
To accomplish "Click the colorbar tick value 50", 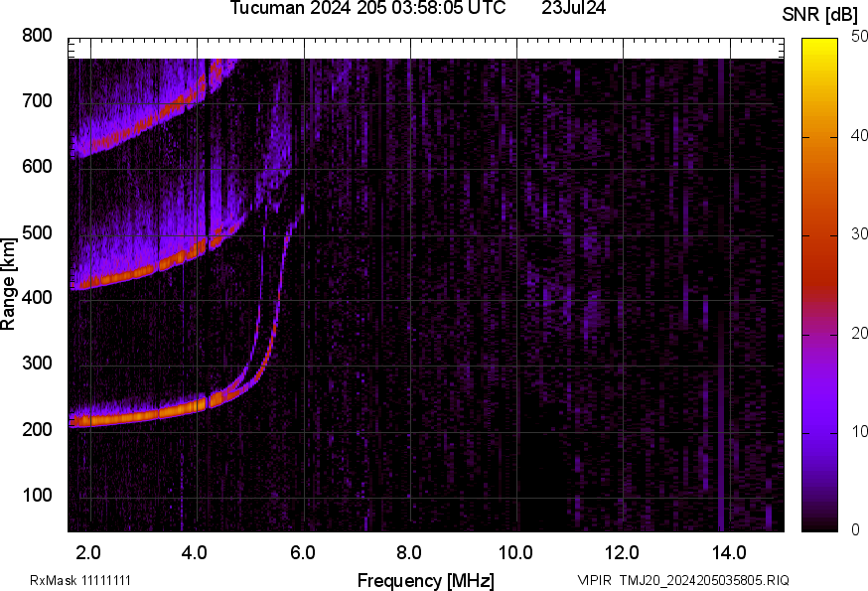I will pos(859,37).
